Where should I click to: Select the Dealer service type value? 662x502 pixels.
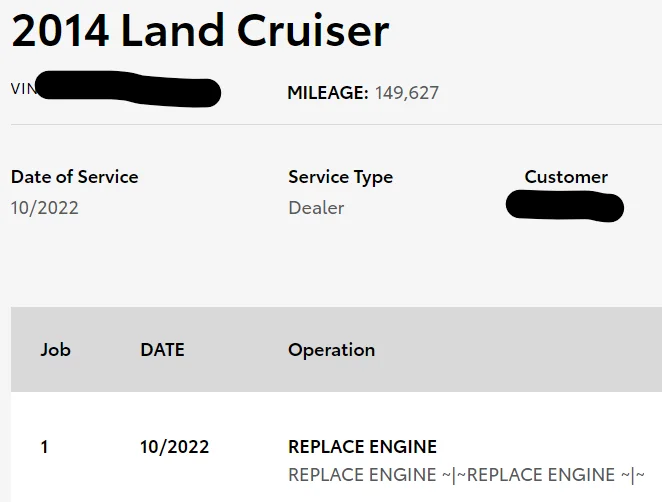(316, 208)
